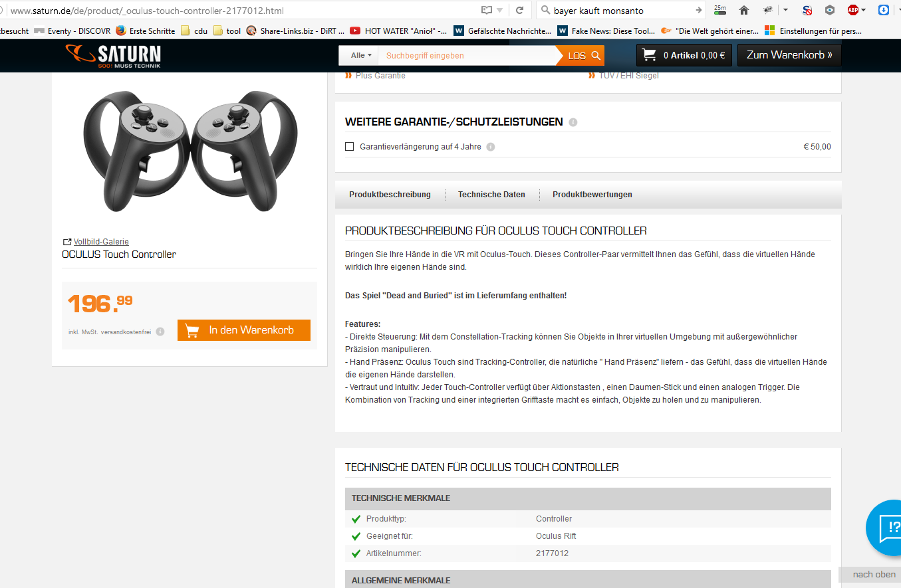Open the Vollbild-Galerie link
Screen dimensions: 901x588
point(101,242)
